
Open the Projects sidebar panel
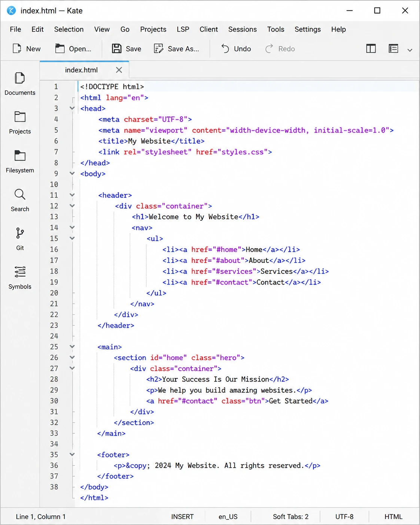[20, 123]
